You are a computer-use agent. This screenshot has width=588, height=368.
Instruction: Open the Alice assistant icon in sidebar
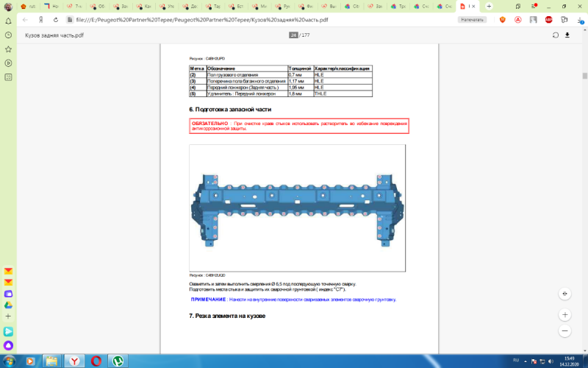(8, 344)
